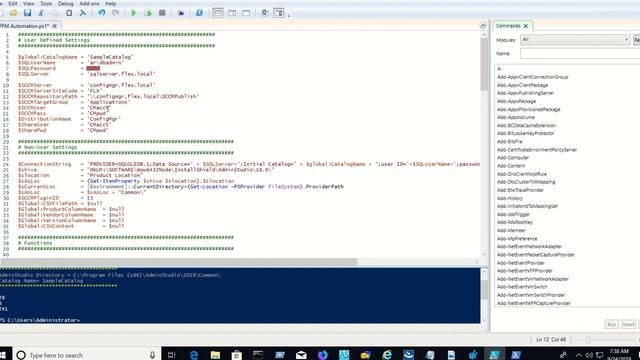
Task: Select Add-KdsRootKey command
Action: pos(515,222)
